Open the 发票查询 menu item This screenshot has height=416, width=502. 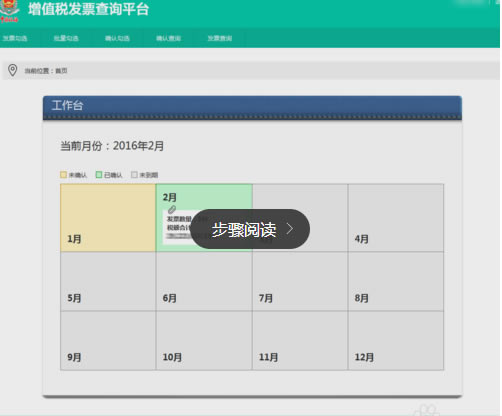tap(220, 38)
